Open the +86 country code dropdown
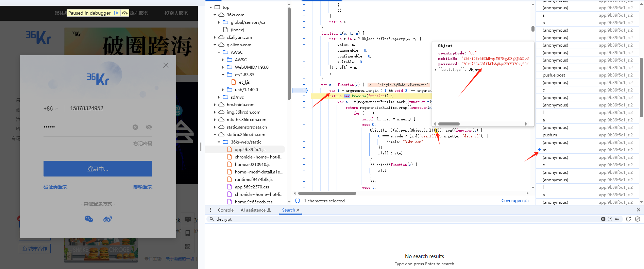 coord(51,108)
